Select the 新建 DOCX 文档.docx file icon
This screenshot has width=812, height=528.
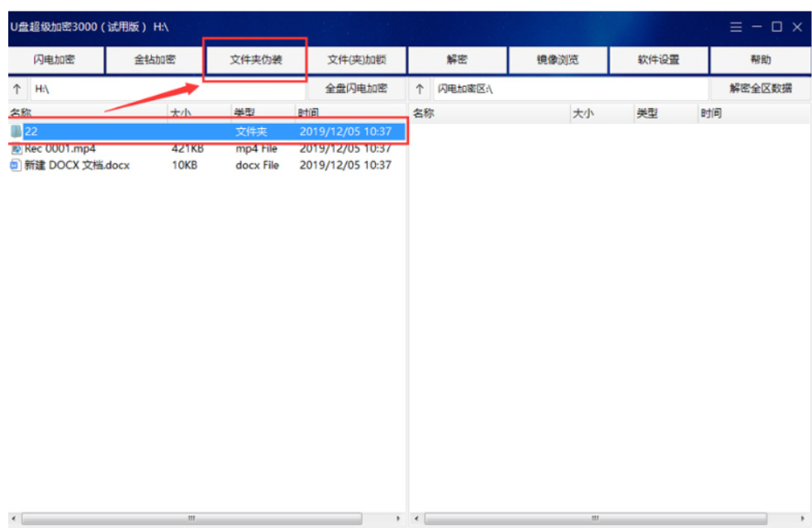click(16, 165)
